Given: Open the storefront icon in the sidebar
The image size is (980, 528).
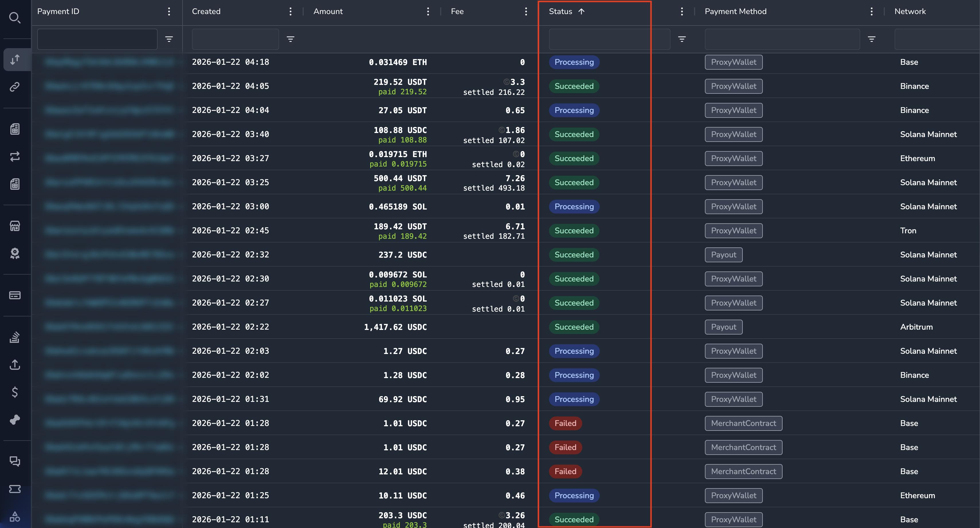Looking at the screenshot, I should click(15, 226).
